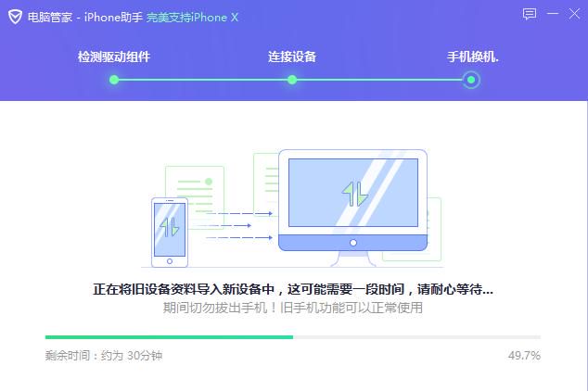Minimize the iPhone助手 window
This screenshot has height=391, width=588.
553,14
